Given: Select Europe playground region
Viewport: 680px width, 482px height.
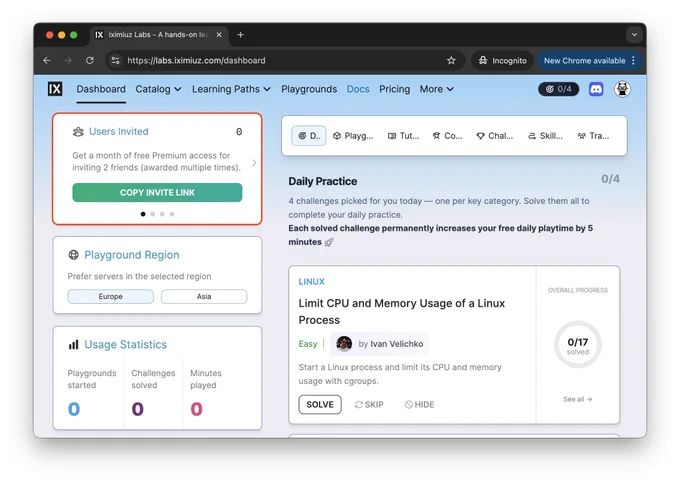Looking at the screenshot, I should (111, 296).
